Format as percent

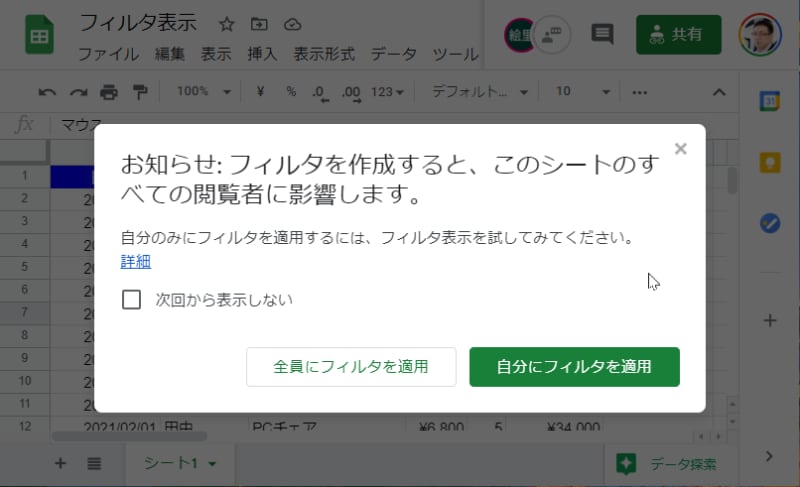(291, 92)
